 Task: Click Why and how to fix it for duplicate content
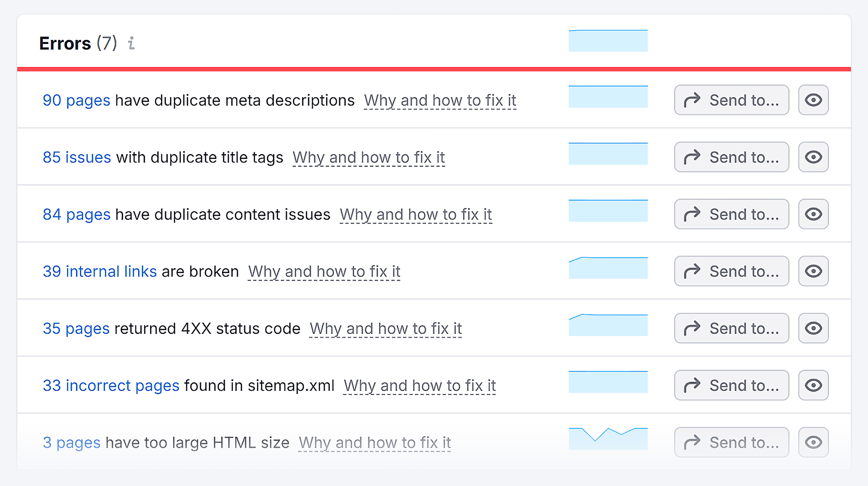pyautogui.click(x=415, y=214)
